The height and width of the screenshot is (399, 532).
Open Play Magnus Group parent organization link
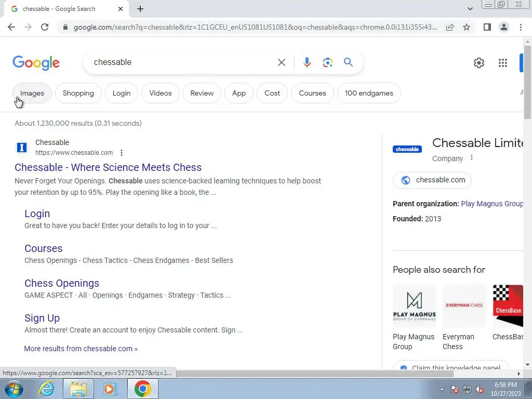click(492, 204)
